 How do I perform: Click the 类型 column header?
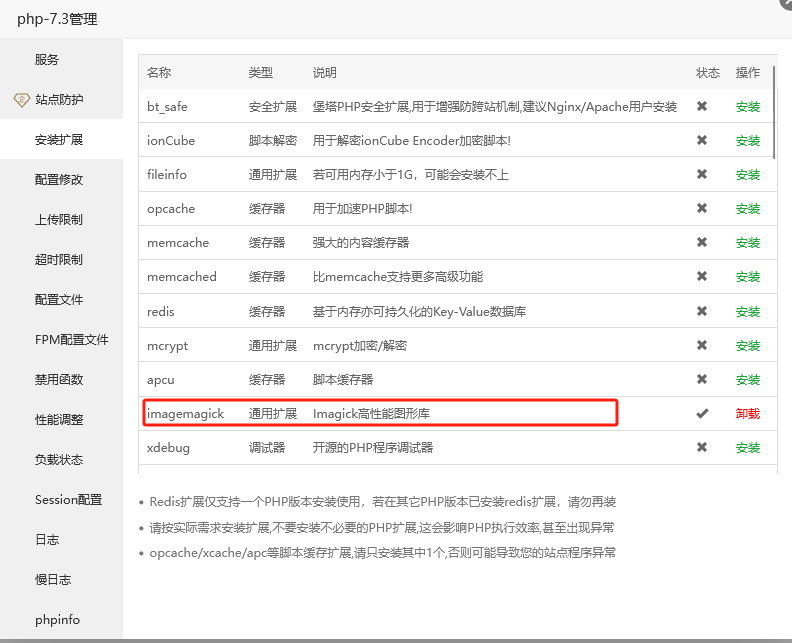[261, 73]
